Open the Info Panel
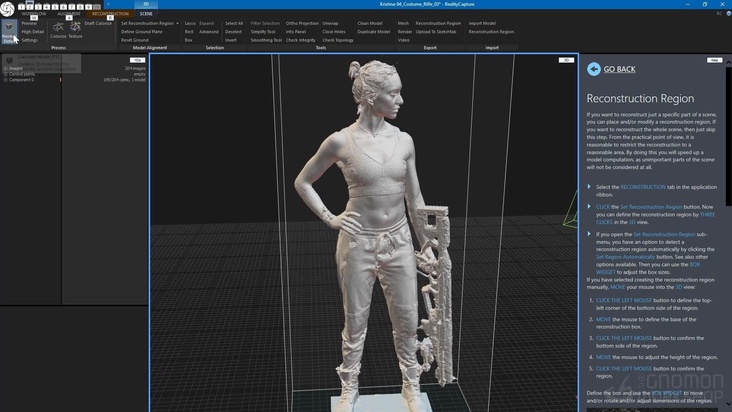This screenshot has width=732, height=412. [x=296, y=32]
